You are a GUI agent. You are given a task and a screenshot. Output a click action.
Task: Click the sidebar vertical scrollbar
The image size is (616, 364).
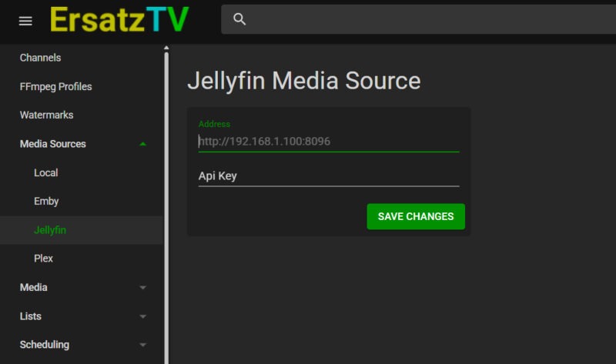tap(166, 208)
